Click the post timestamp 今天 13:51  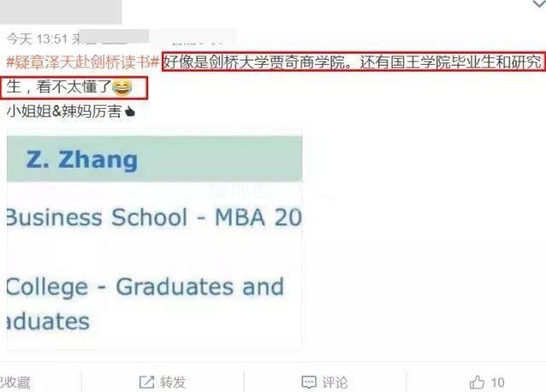[37, 38]
